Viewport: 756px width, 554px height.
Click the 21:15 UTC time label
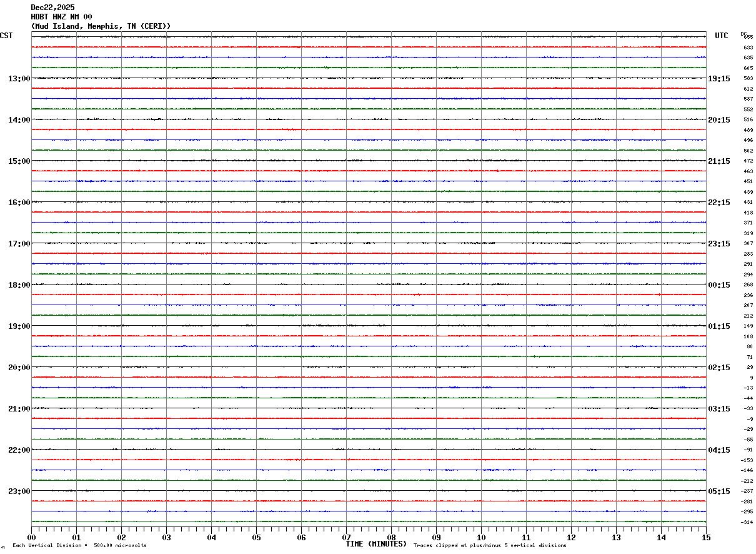(x=719, y=161)
